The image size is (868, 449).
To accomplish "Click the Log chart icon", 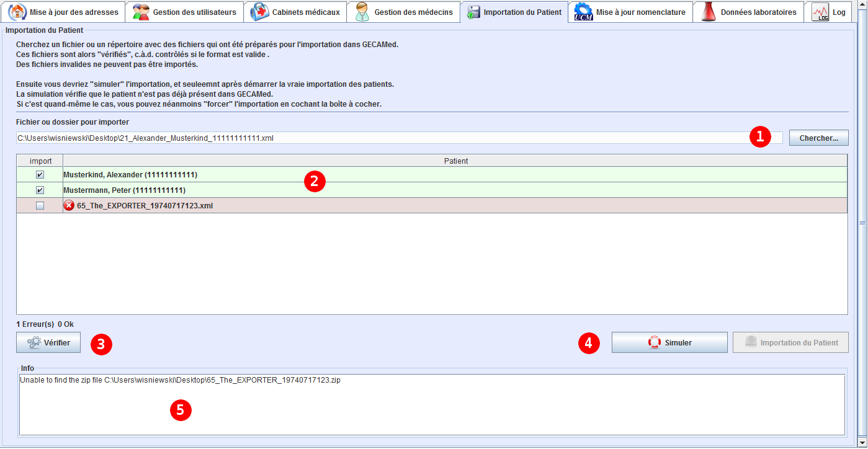I will coord(820,12).
